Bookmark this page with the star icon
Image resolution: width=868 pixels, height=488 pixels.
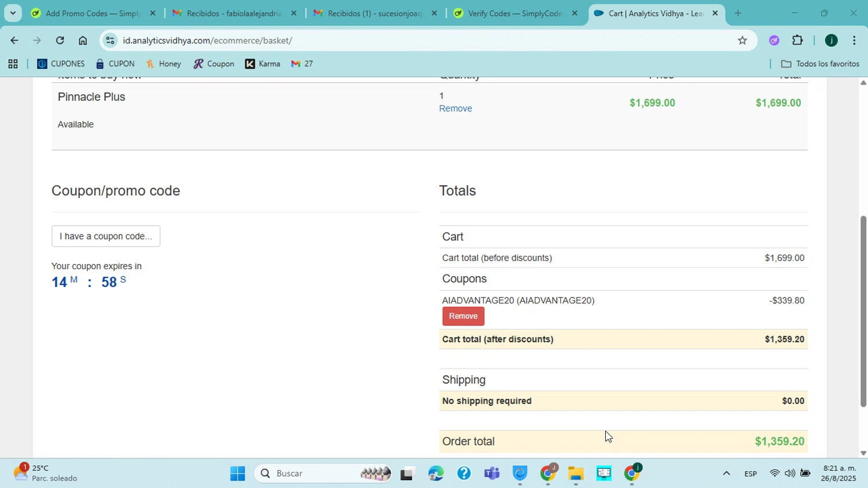pos(742,41)
